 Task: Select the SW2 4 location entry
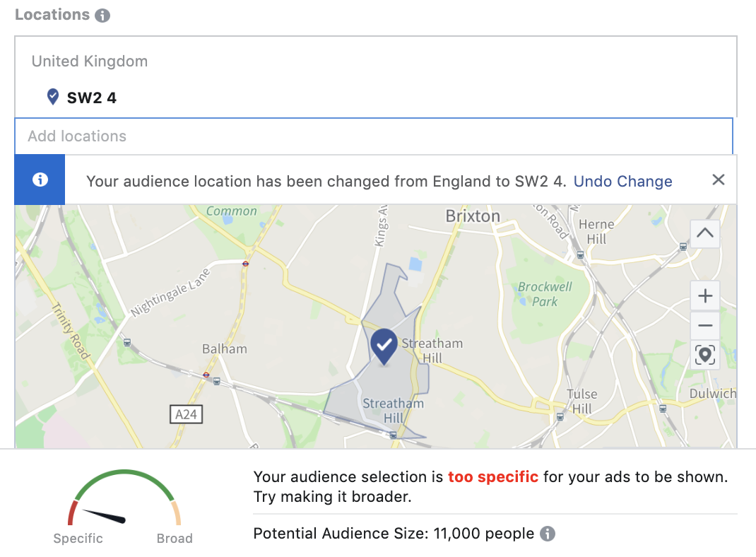[x=92, y=98]
